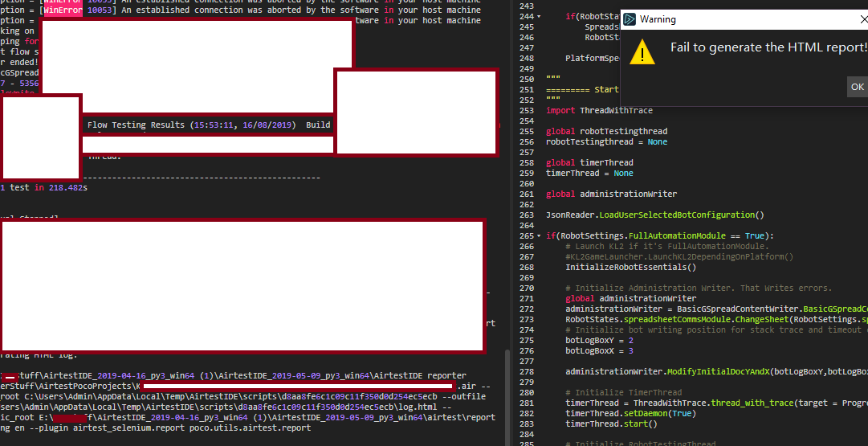The image size is (868, 446).
Task: Collapse the if block at line 265
Action: coord(540,236)
